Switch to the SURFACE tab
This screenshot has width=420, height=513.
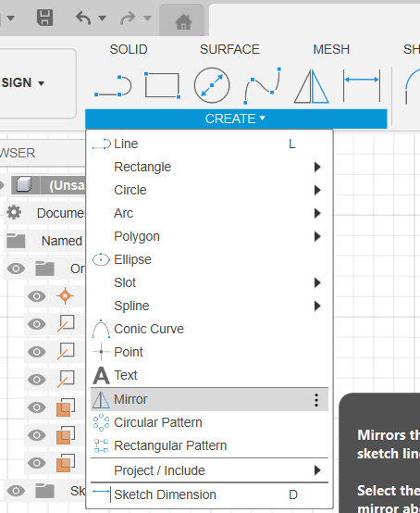tap(229, 49)
